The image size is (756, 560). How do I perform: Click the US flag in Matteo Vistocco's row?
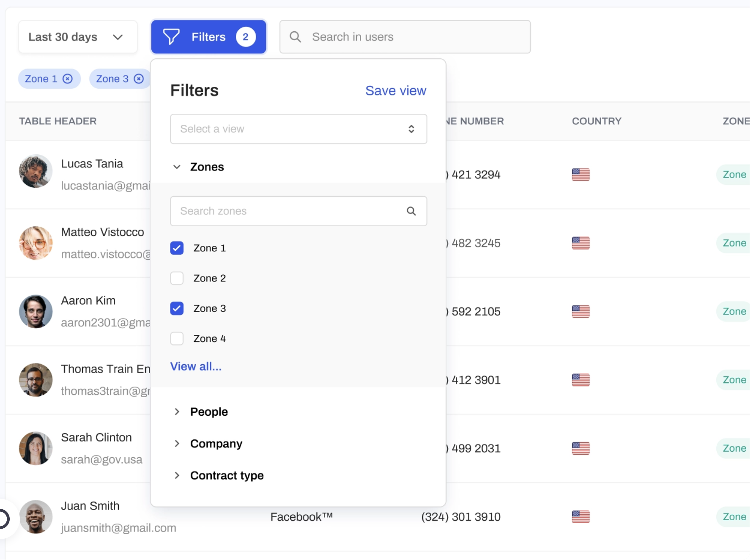(x=581, y=243)
